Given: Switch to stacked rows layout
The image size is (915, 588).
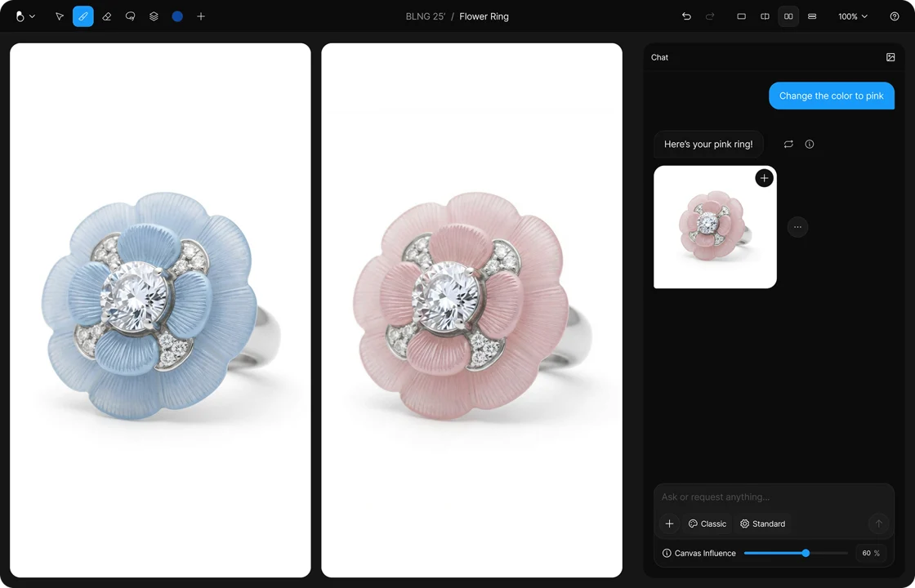Looking at the screenshot, I should 812,16.
